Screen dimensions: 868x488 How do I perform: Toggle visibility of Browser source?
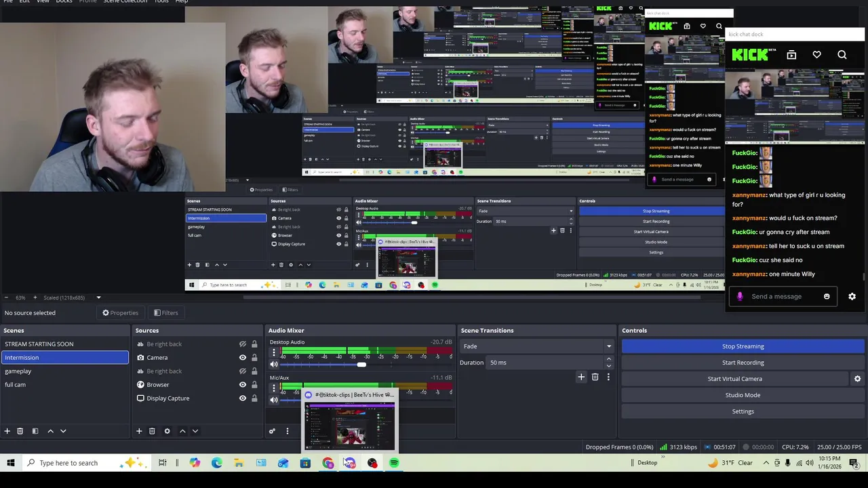pos(242,385)
